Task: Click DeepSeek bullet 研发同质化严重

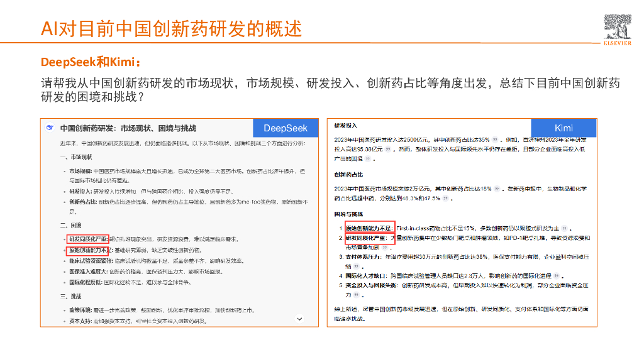Action: [x=88, y=239]
